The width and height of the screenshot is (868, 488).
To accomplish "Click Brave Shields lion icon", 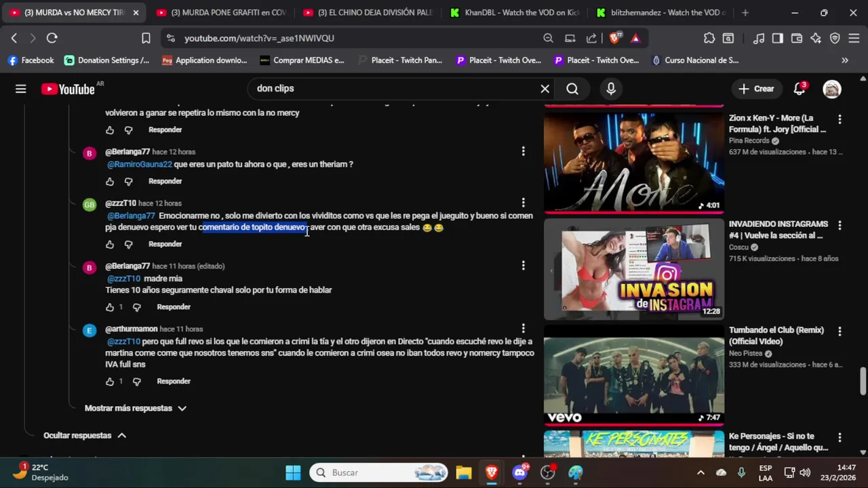I will 614,38.
